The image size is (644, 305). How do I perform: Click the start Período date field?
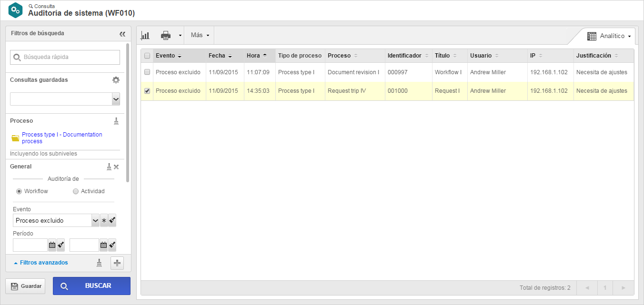pos(30,245)
